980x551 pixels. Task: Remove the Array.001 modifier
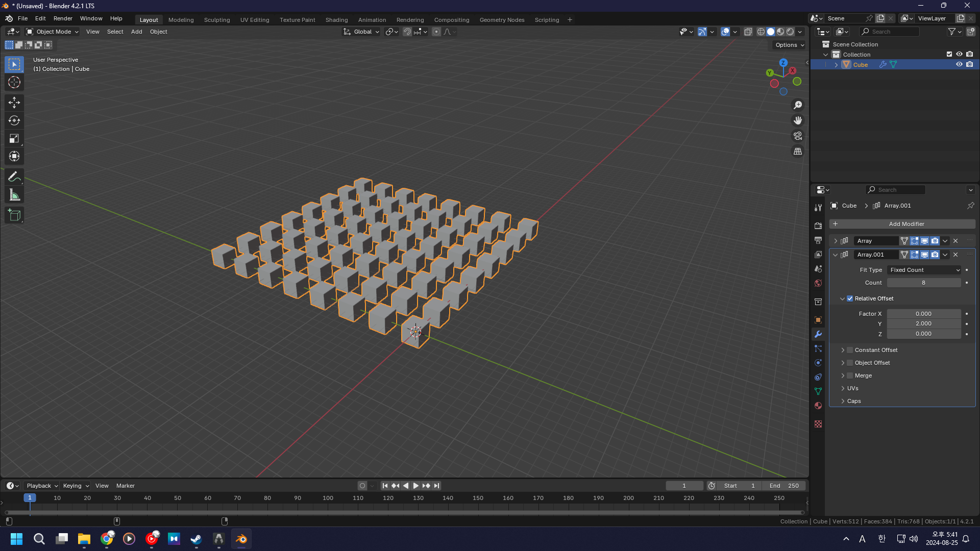click(955, 255)
